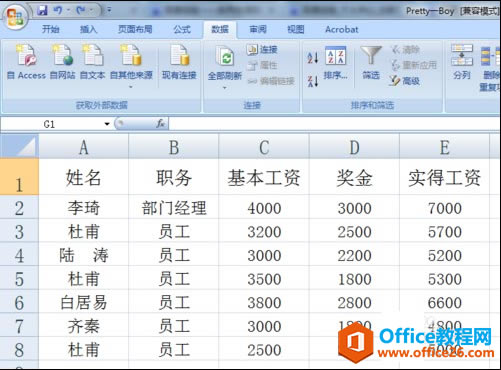
Task: Select the 齐秦 name cell
Action: [84, 326]
